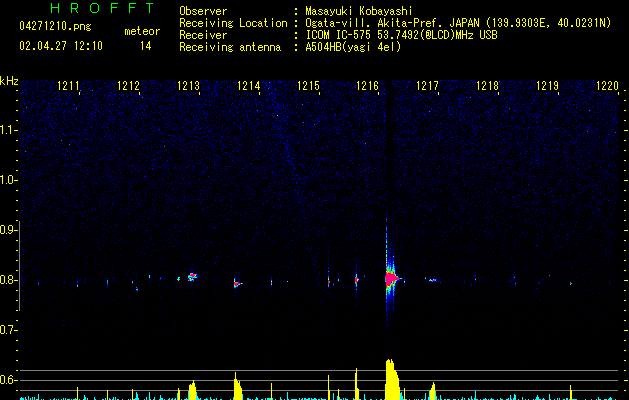This screenshot has width=629, height=400.
Task: Click the 1217 time marker
Action: pyautogui.click(x=427, y=86)
